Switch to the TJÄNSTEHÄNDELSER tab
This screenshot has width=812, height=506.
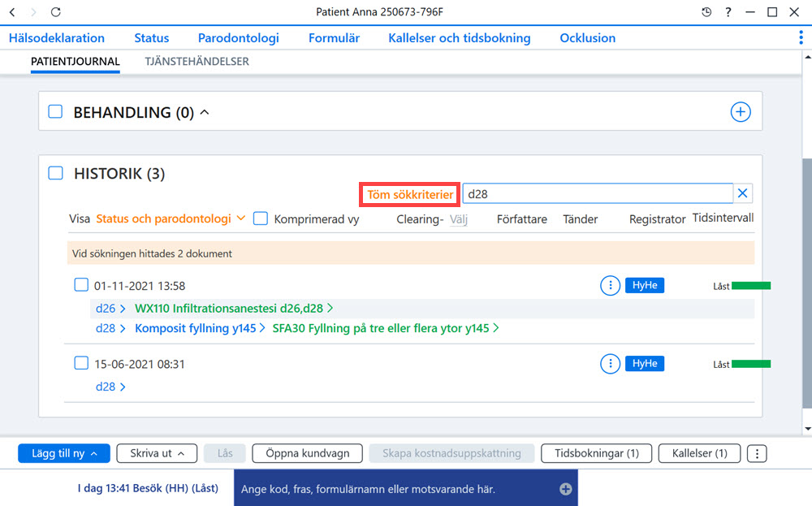(197, 61)
